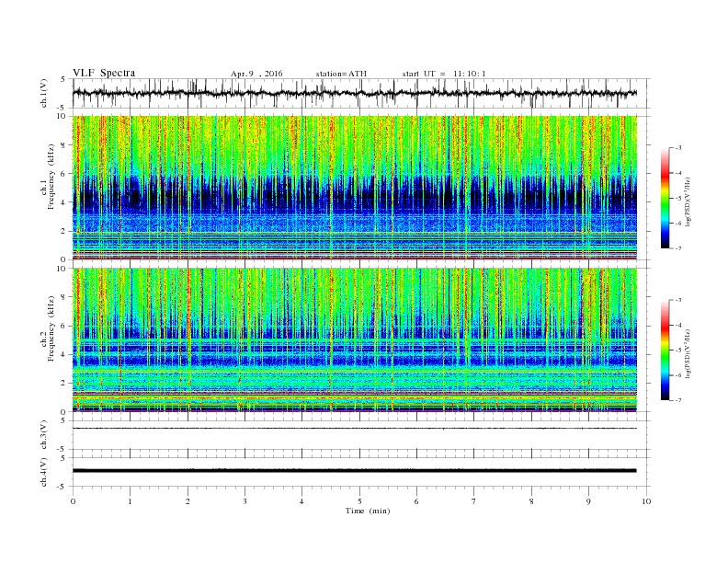This screenshot has height=563, width=728.
Task: Click the upper "log(PSD)(V²/Hz)" colorbar label
Action: 688,201
